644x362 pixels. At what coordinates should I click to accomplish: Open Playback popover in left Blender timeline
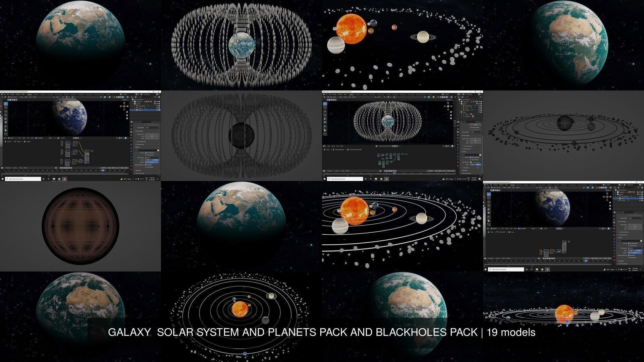point(8,168)
